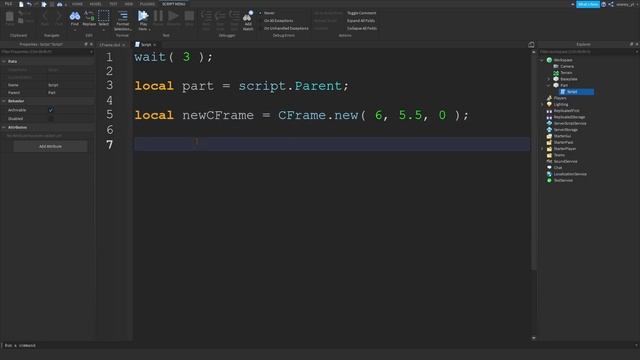Click the Undo arrow in the quick access bar
This screenshot has width=640, height=360.
click(x=29, y=4)
